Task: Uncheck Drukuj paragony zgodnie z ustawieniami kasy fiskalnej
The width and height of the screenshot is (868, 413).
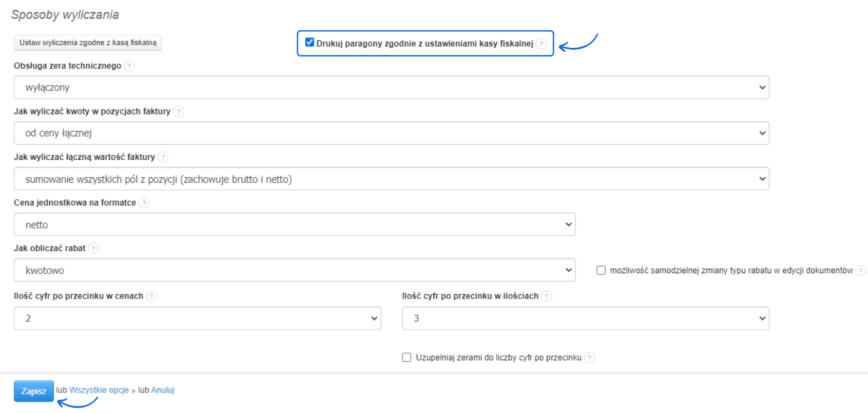Action: coord(309,42)
